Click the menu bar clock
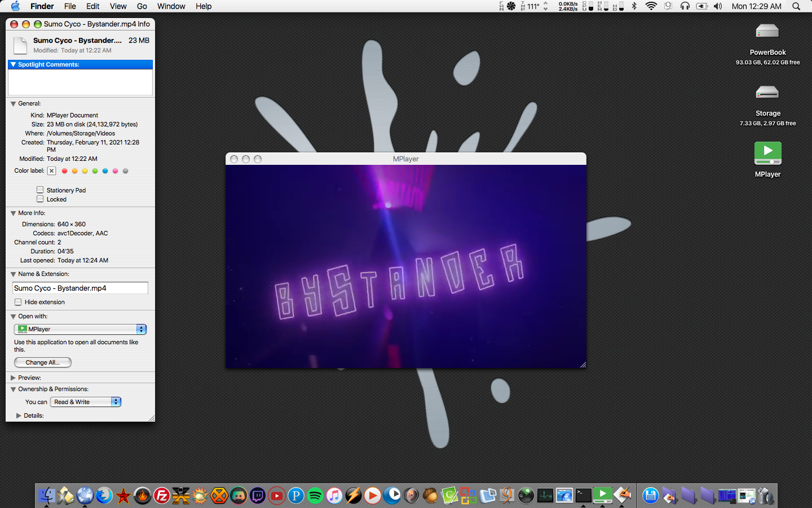 pos(756,6)
